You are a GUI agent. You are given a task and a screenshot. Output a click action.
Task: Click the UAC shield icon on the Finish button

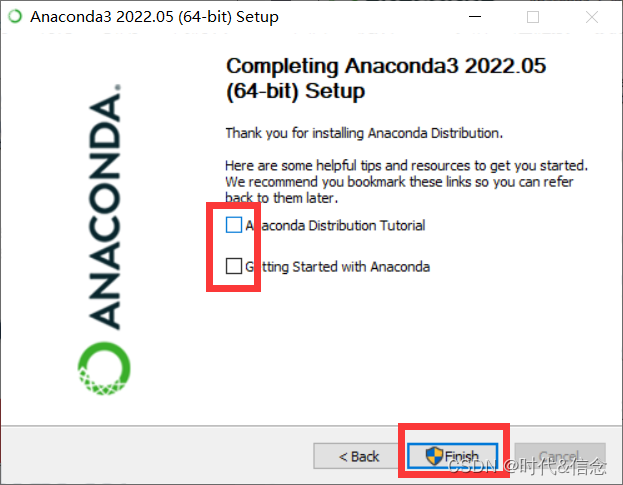click(434, 456)
